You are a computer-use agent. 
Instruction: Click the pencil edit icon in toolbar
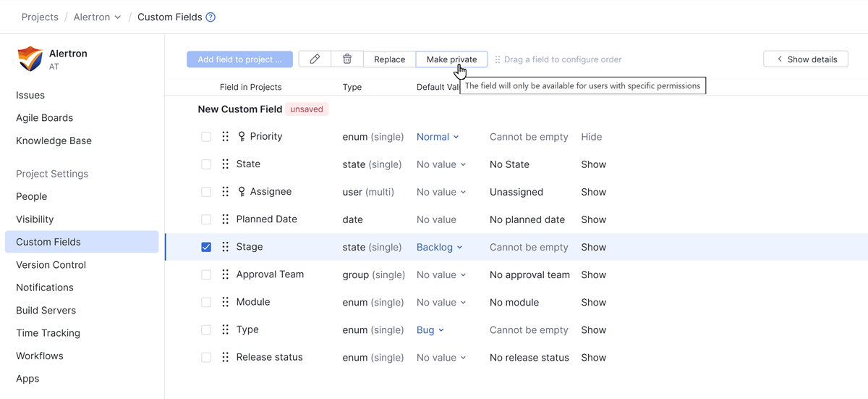pos(315,59)
